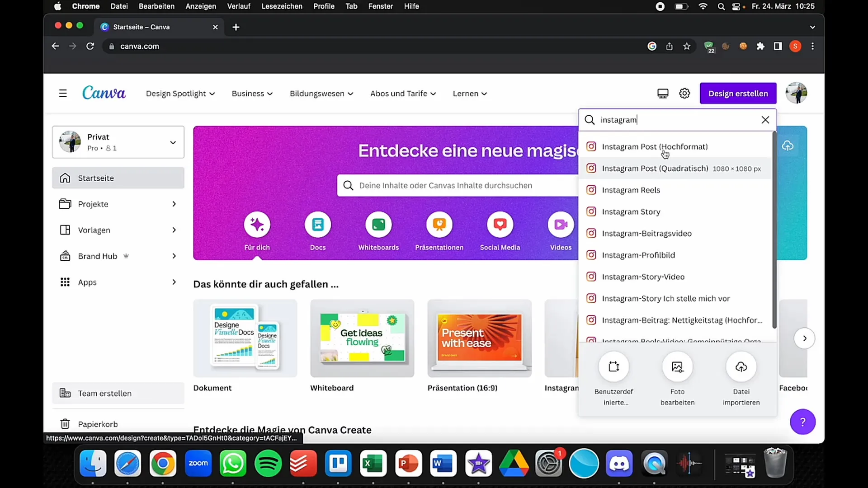Choose Instagram-Beitragsvideo suggestion
The width and height of the screenshot is (868, 488).
pyautogui.click(x=675, y=233)
